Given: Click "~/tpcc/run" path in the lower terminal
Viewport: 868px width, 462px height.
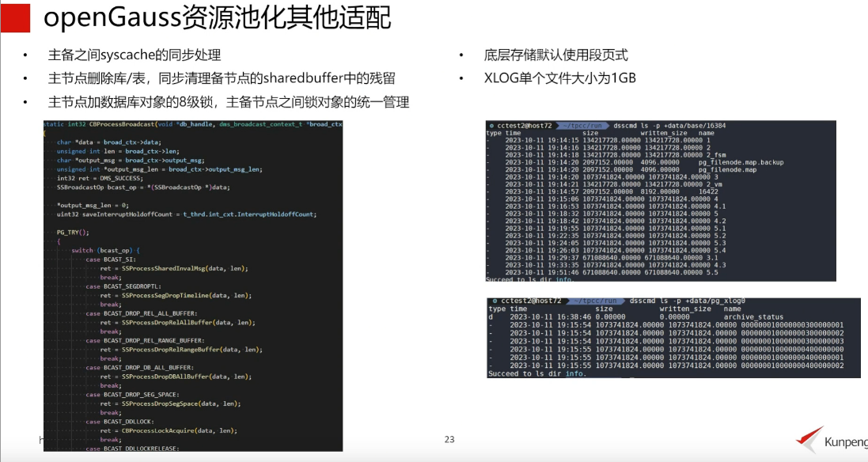Looking at the screenshot, I should coord(595,301).
